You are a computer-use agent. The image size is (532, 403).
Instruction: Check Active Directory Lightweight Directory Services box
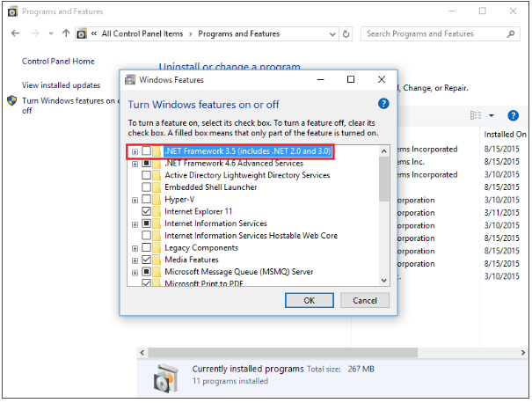click(x=146, y=175)
